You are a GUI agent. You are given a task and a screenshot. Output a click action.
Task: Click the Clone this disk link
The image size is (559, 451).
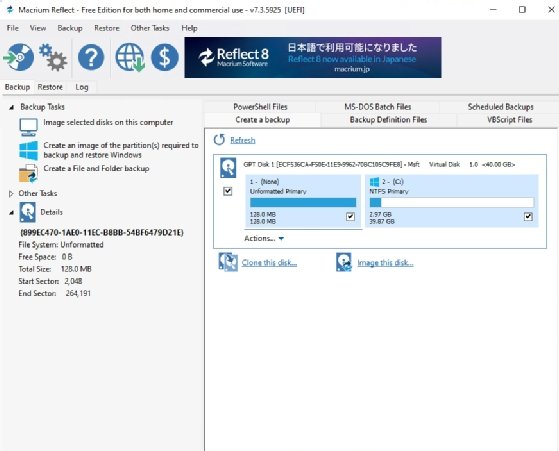click(269, 263)
